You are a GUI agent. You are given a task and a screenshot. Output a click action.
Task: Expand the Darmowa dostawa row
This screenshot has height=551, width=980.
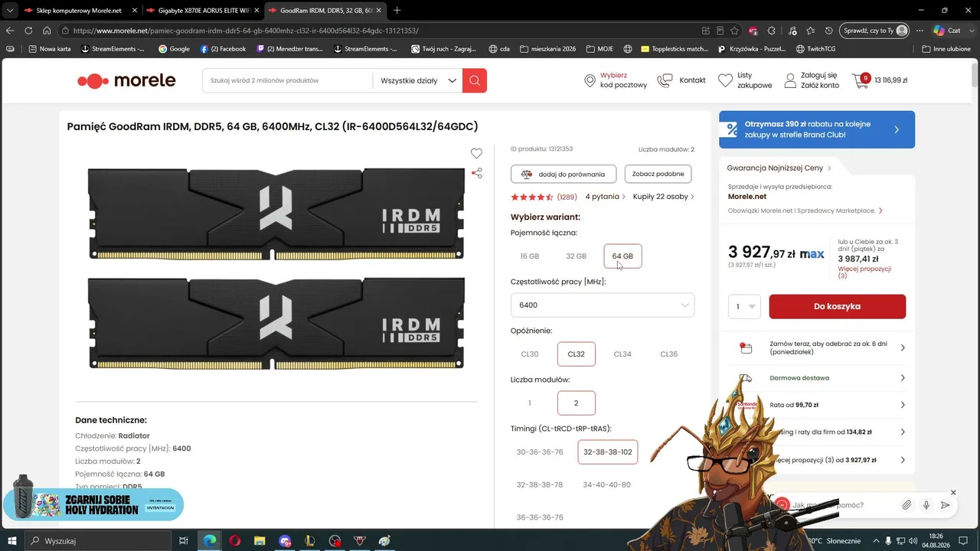pos(818,378)
